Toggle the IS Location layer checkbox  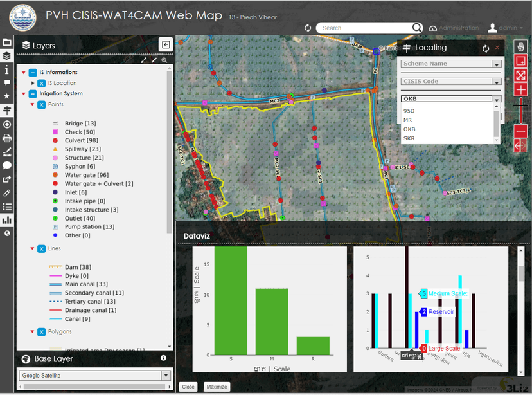[42, 83]
